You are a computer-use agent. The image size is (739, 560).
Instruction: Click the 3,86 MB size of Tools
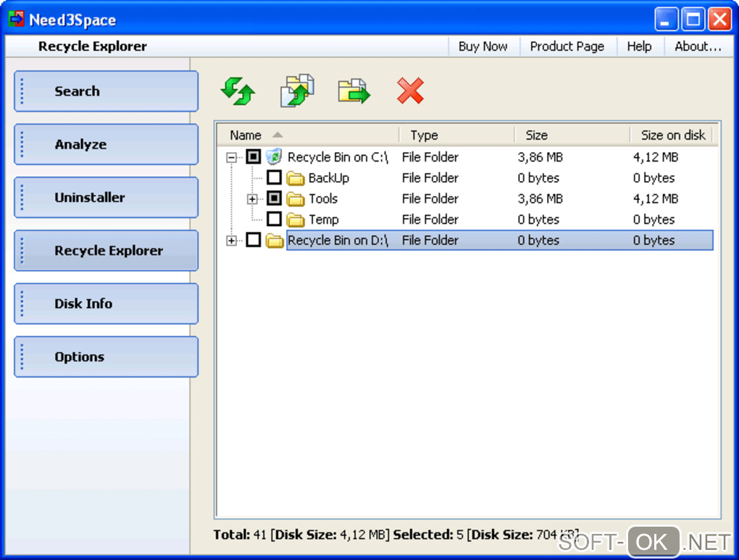(540, 198)
